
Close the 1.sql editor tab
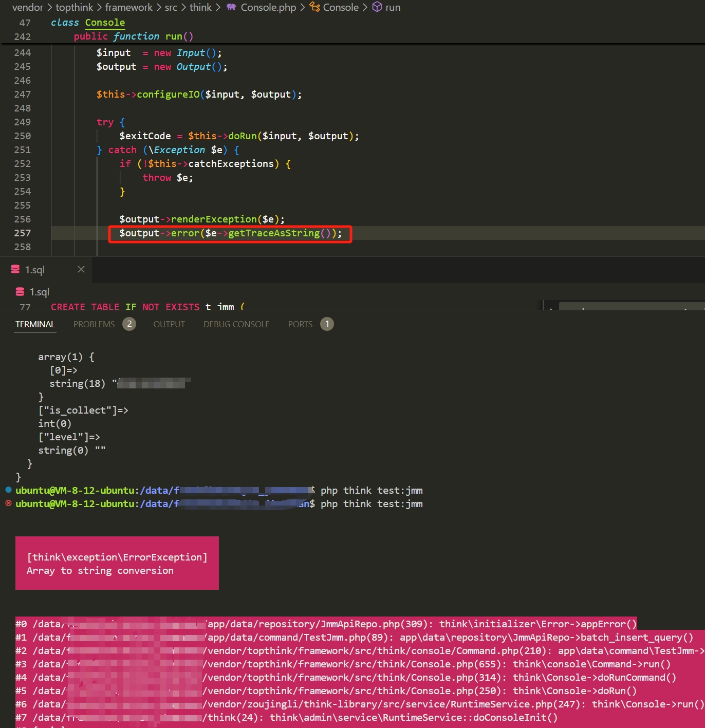pyautogui.click(x=81, y=269)
